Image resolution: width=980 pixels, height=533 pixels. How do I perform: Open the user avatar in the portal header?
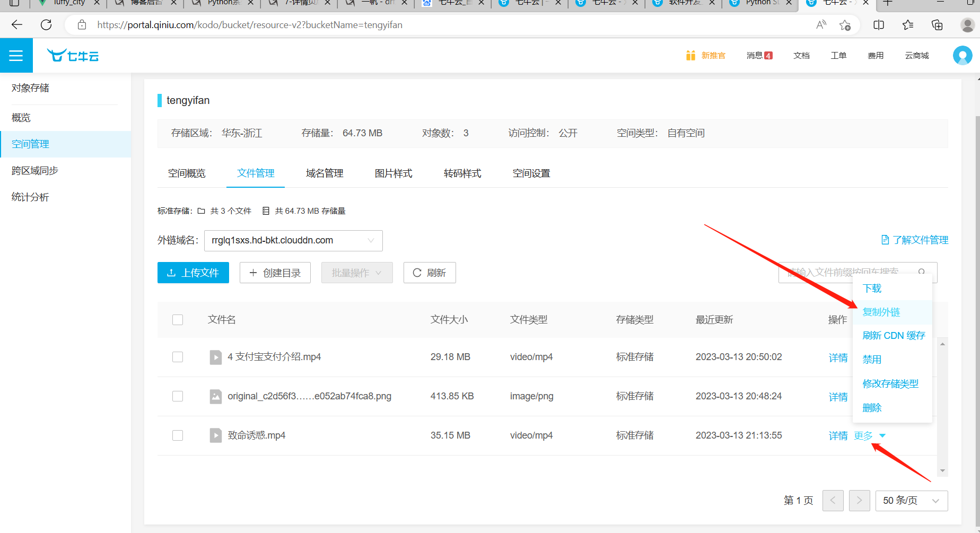click(x=962, y=55)
